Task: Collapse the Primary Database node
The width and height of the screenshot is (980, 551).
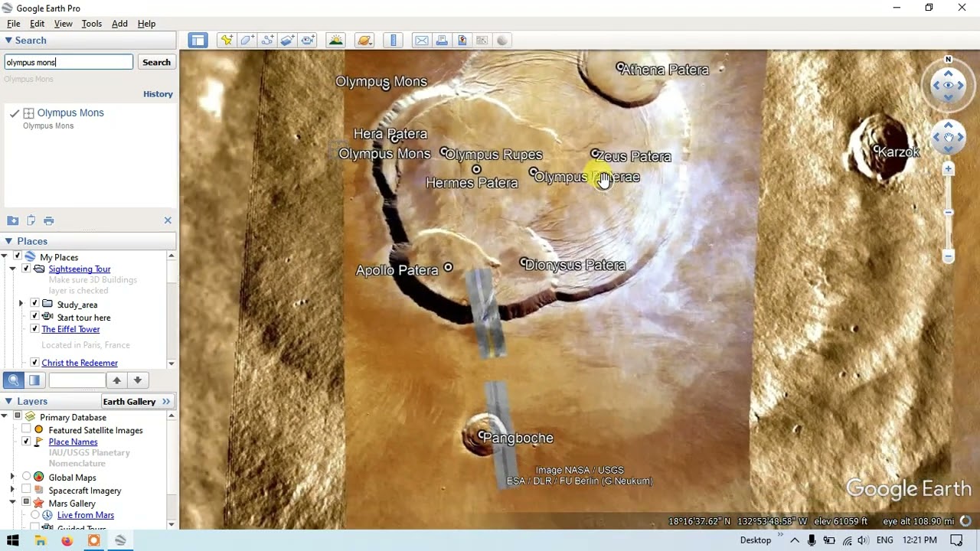Action: [x=5, y=417]
